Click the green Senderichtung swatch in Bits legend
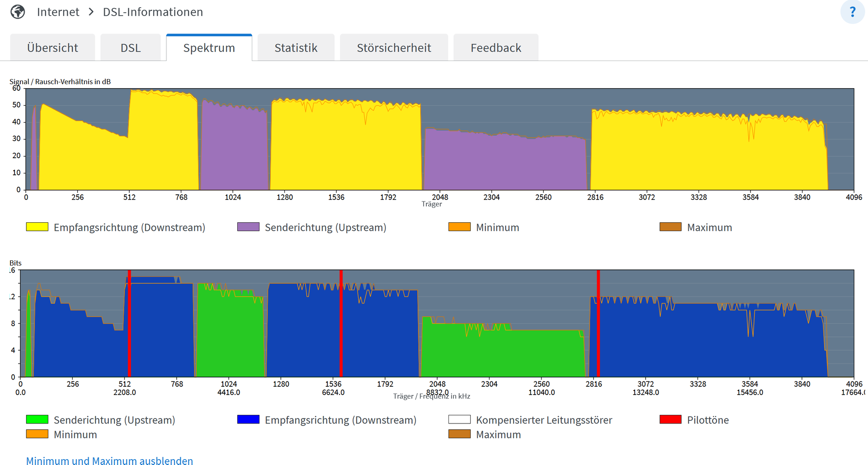Screen dimensions: 868x465 coord(37,419)
